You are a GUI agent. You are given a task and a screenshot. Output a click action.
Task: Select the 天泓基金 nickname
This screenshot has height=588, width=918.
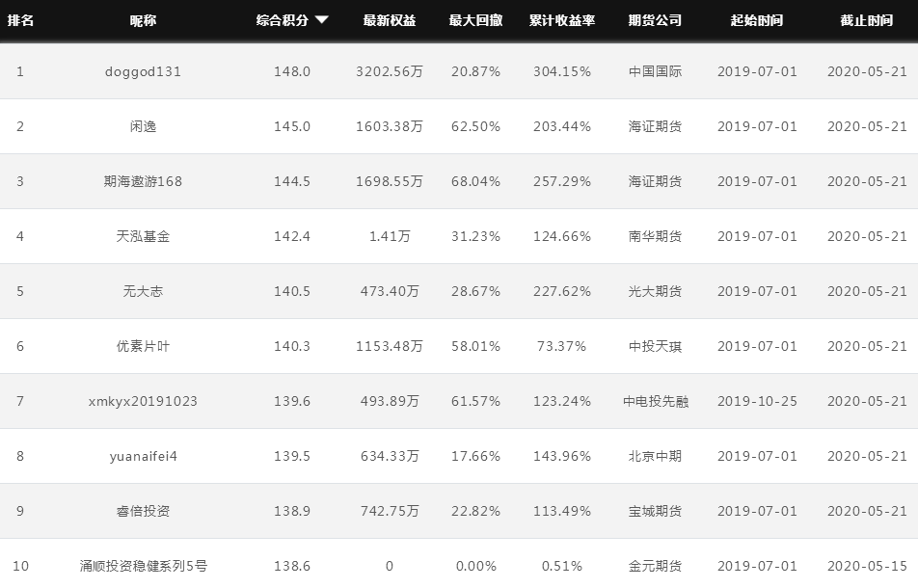tap(143, 236)
